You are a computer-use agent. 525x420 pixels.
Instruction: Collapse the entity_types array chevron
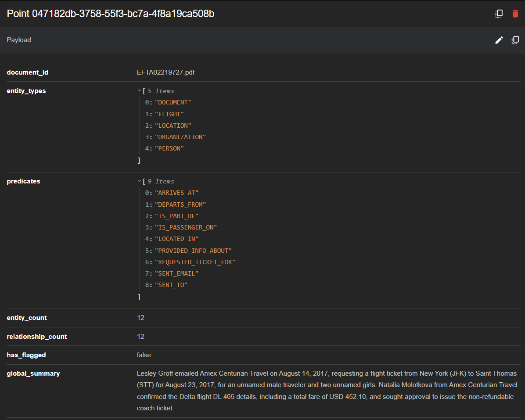click(x=140, y=91)
